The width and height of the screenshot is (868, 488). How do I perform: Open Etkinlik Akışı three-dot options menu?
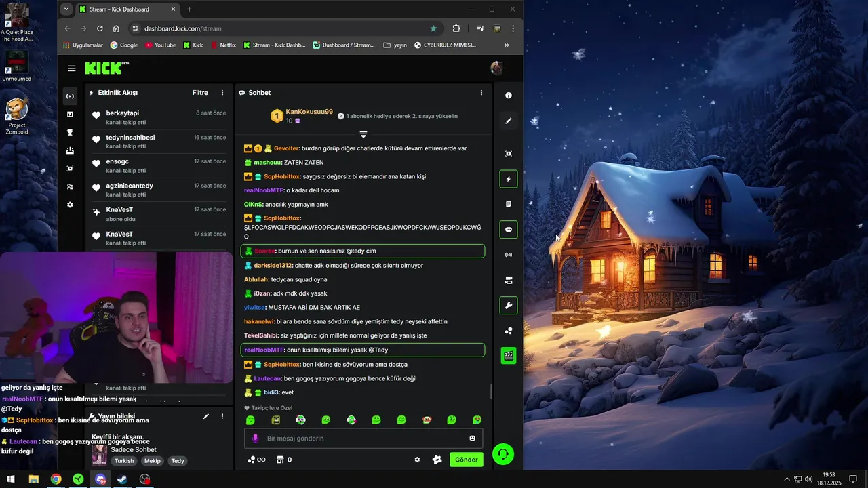coord(222,93)
